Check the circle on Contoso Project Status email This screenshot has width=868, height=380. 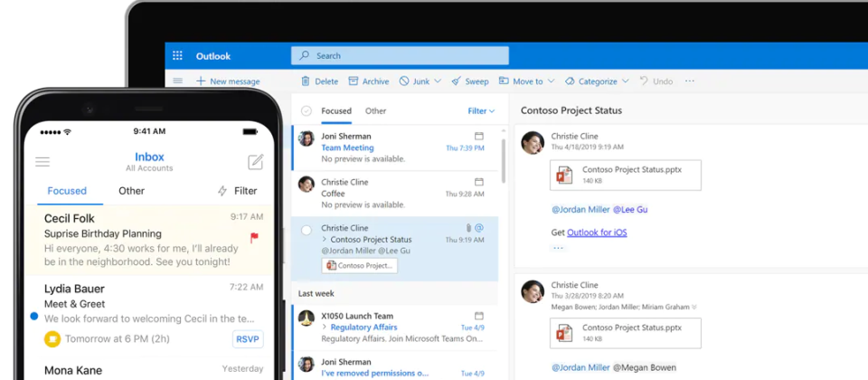(x=307, y=231)
